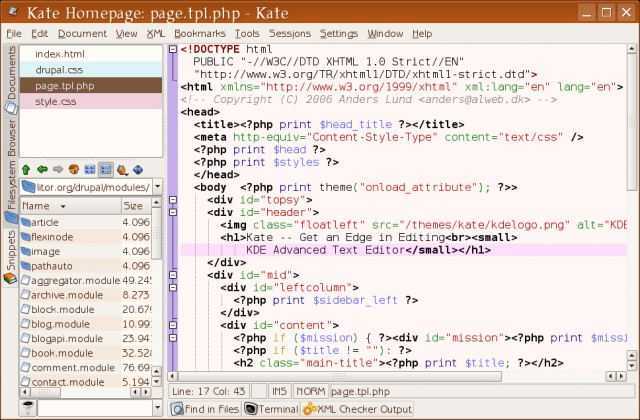This screenshot has height=420, width=640.
Task: Collapse the div id="mid" fold
Action: coord(173,275)
